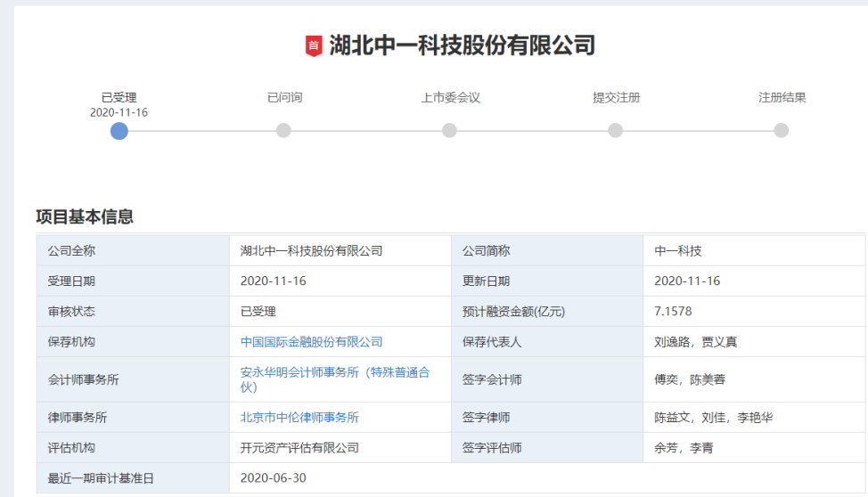This screenshot has height=497, width=868.
Task: Click the 已受理 stage label text
Action: click(x=119, y=98)
